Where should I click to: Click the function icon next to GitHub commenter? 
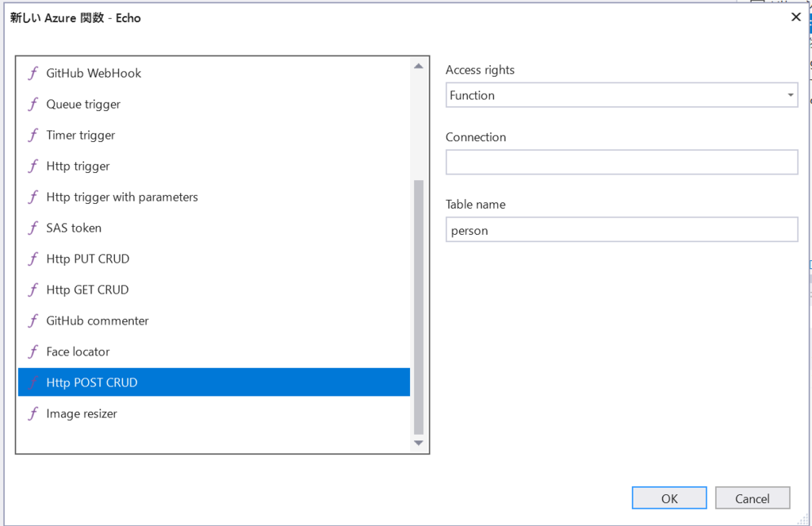click(x=33, y=321)
